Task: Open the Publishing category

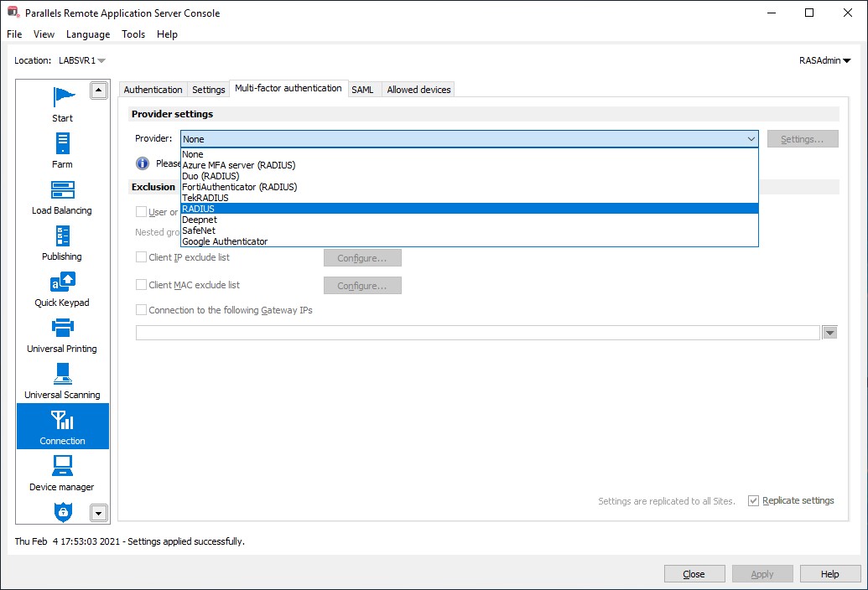Action: pyautogui.click(x=62, y=243)
